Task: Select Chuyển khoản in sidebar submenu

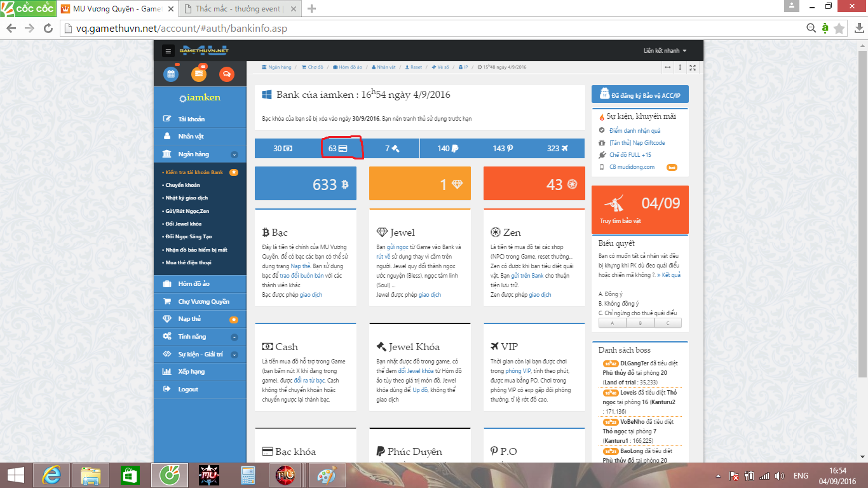Action: pyautogui.click(x=182, y=185)
